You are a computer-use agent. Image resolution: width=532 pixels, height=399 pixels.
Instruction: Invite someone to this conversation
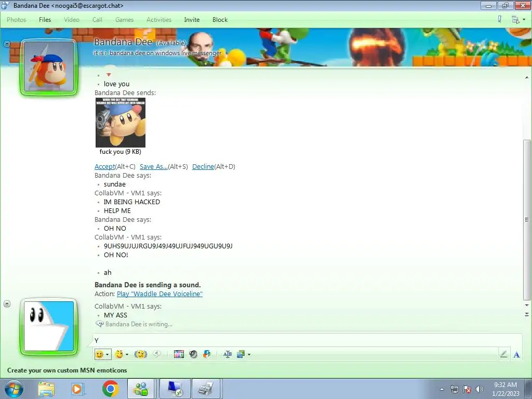192,20
